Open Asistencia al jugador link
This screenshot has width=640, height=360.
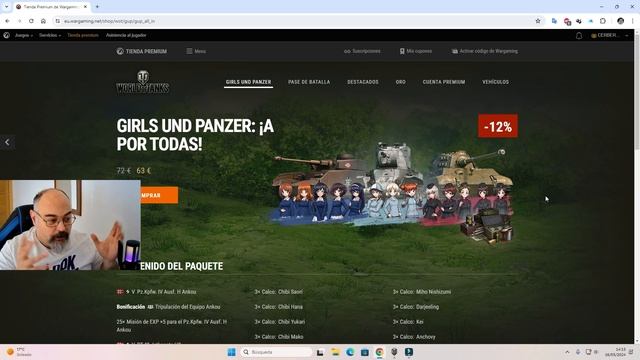[x=126, y=35]
